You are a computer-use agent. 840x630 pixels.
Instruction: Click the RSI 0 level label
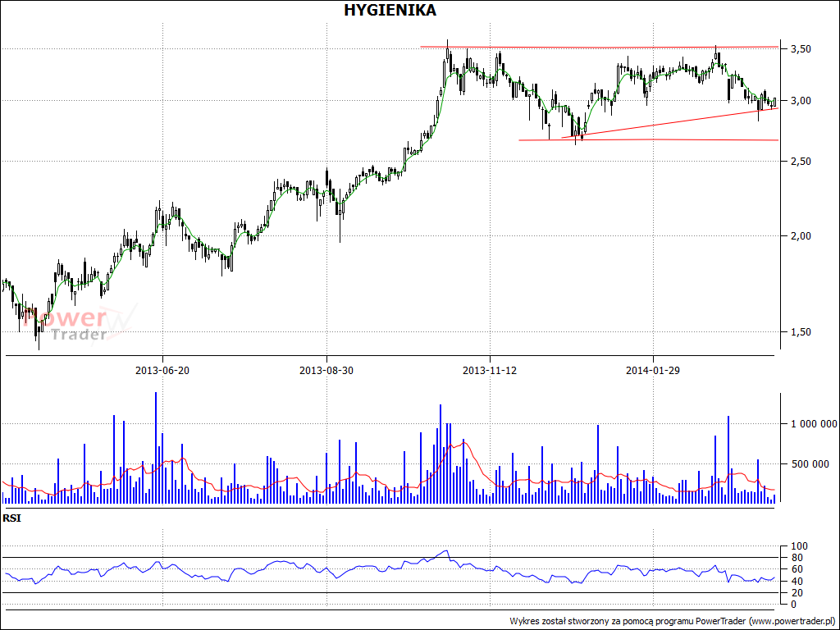click(x=794, y=605)
